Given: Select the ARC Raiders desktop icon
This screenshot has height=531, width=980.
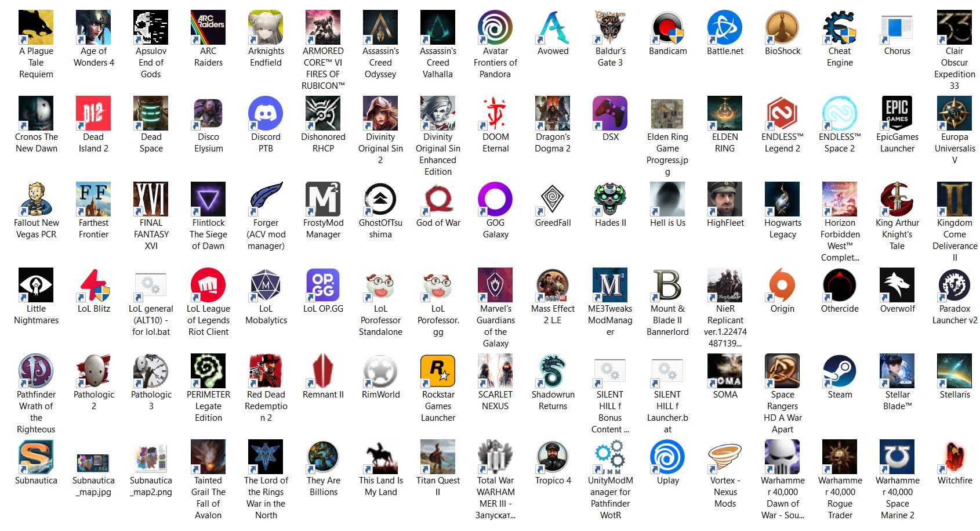Looking at the screenshot, I should click(208, 27).
